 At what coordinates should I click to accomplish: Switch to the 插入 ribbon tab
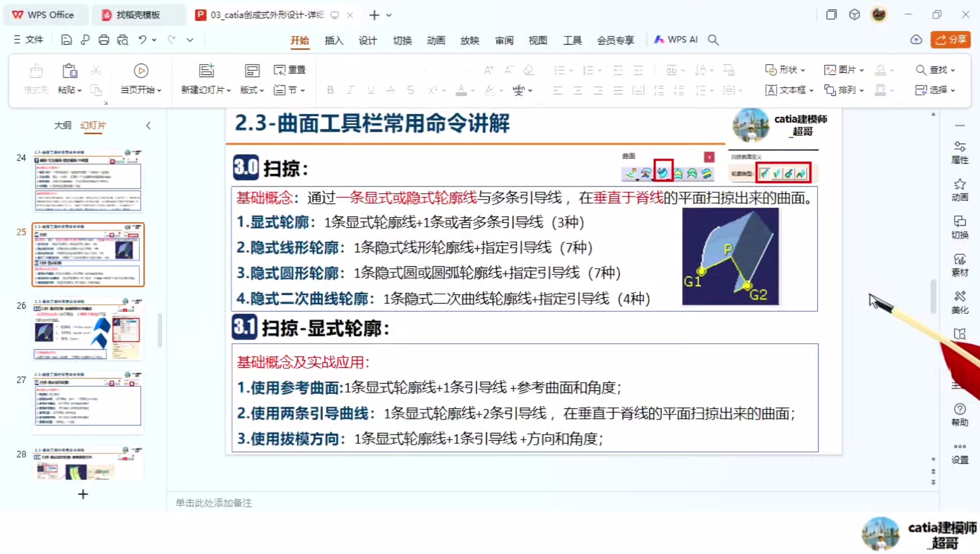pos(333,40)
